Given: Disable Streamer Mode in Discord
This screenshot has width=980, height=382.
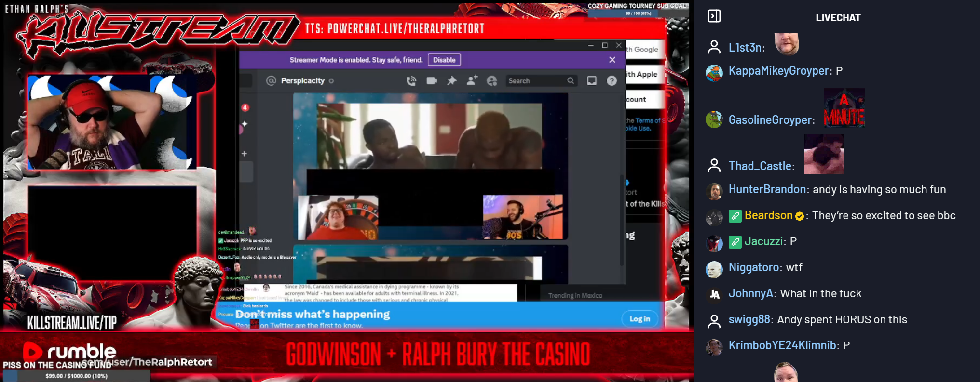Looking at the screenshot, I should (444, 60).
